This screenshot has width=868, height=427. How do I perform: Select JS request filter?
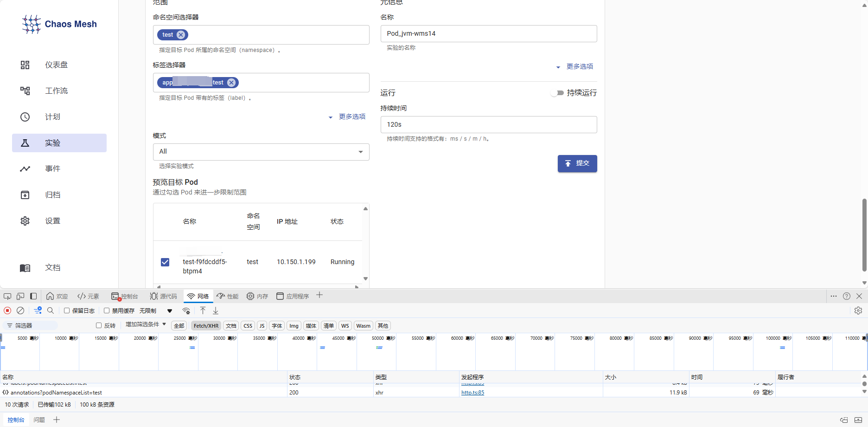(x=262, y=326)
